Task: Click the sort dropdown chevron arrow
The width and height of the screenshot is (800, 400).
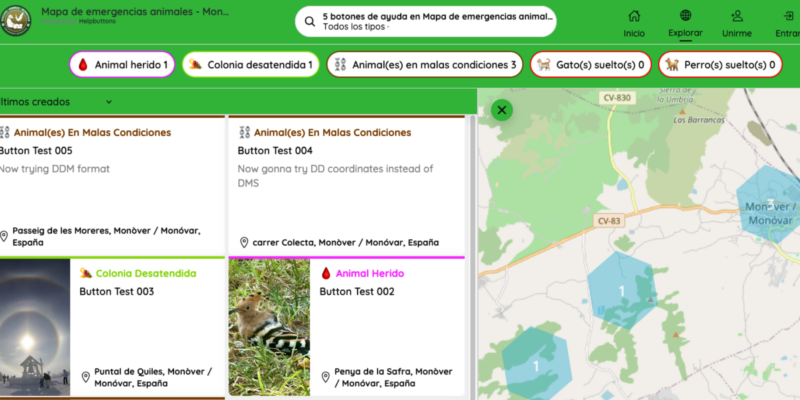Action: 109,102
